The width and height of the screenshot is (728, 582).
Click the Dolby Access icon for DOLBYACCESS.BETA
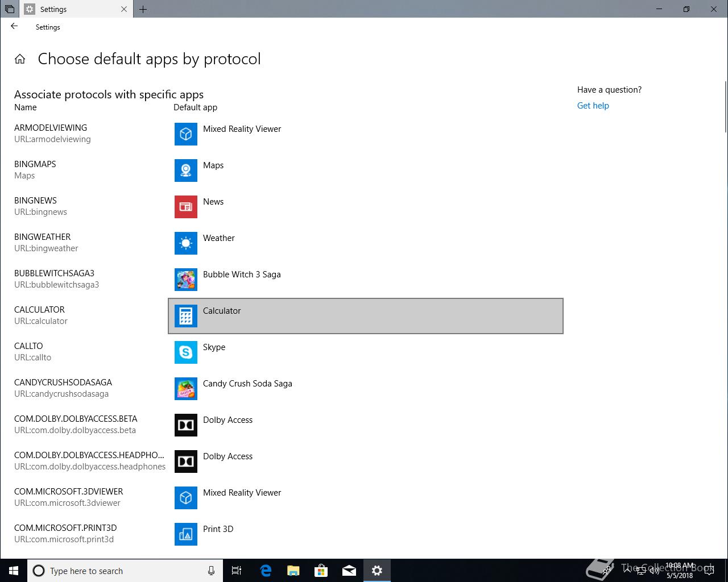[186, 425]
